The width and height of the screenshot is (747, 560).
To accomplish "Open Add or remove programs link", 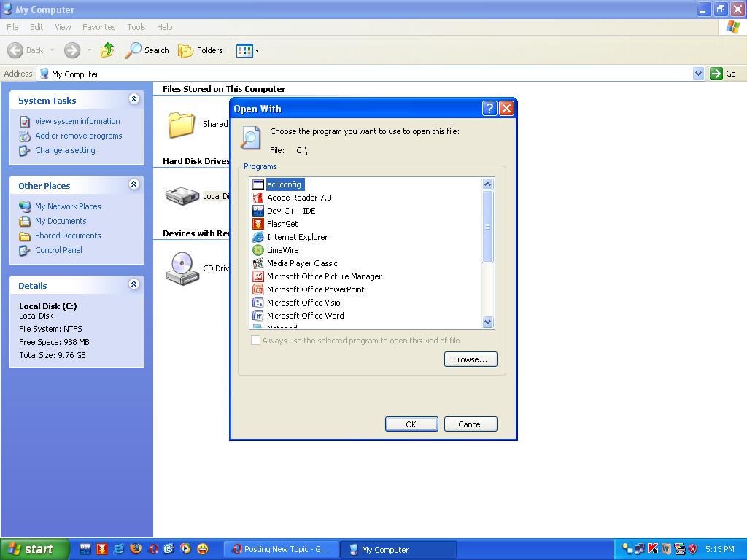I will click(x=79, y=136).
